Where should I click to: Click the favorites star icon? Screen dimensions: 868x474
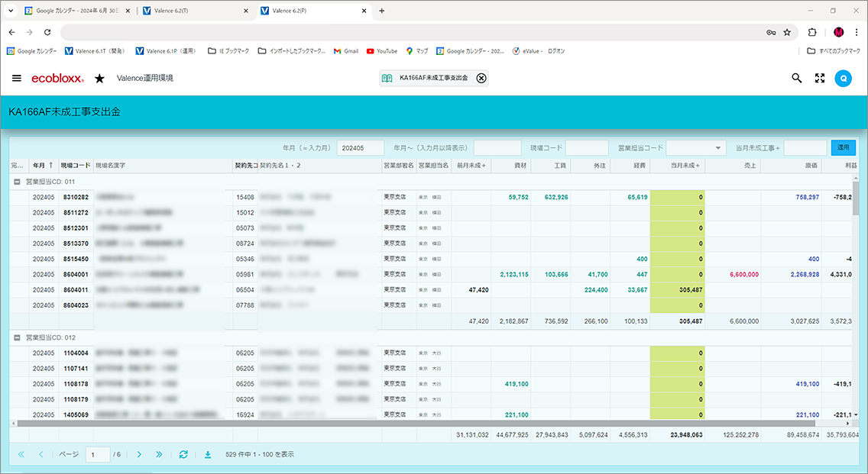point(99,79)
